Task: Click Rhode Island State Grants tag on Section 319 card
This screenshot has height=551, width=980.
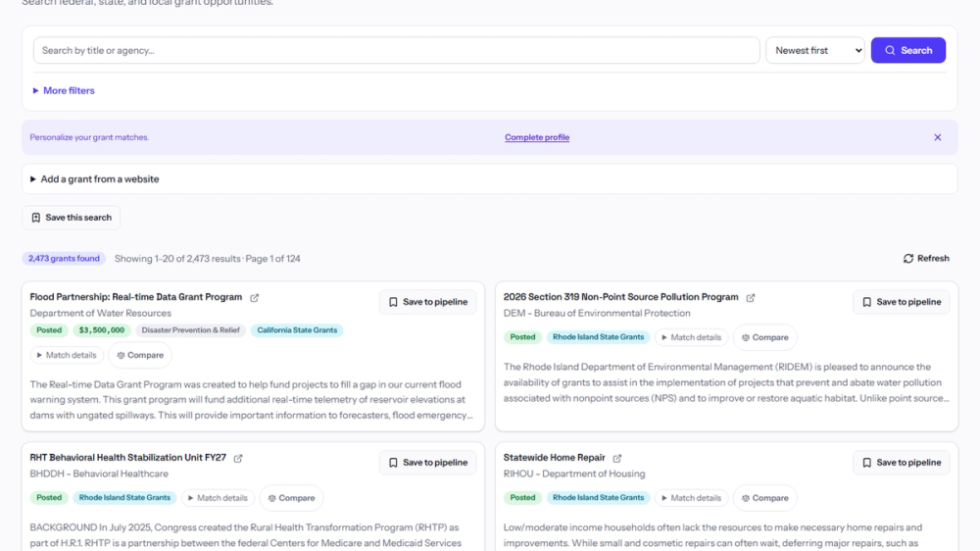Action: tap(598, 337)
